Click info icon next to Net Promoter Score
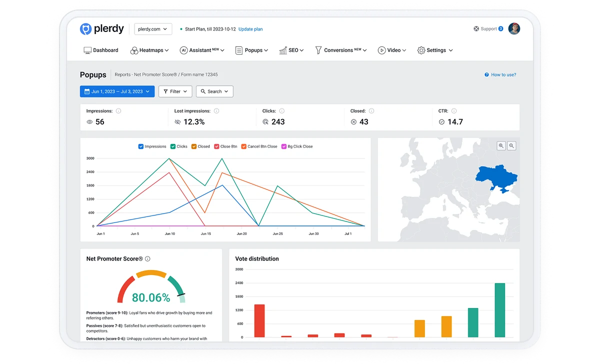Screen dimensions: 600x364 tap(148, 259)
